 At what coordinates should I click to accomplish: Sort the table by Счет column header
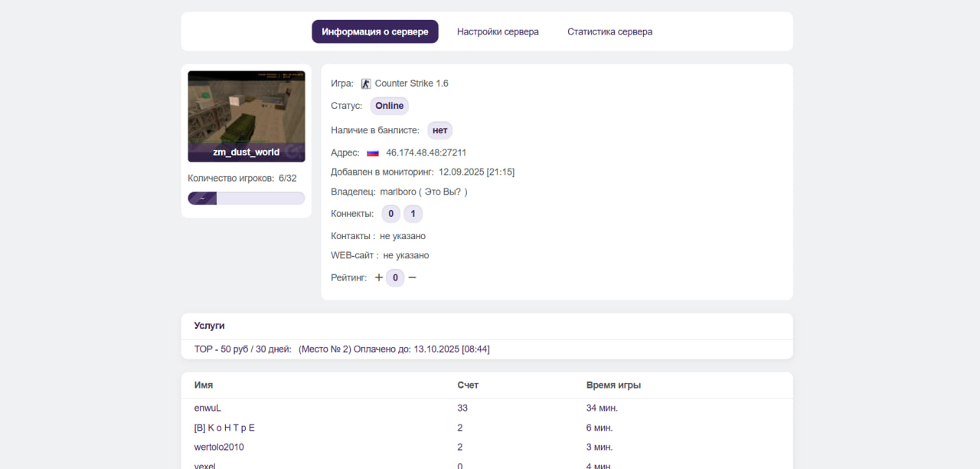tap(468, 385)
